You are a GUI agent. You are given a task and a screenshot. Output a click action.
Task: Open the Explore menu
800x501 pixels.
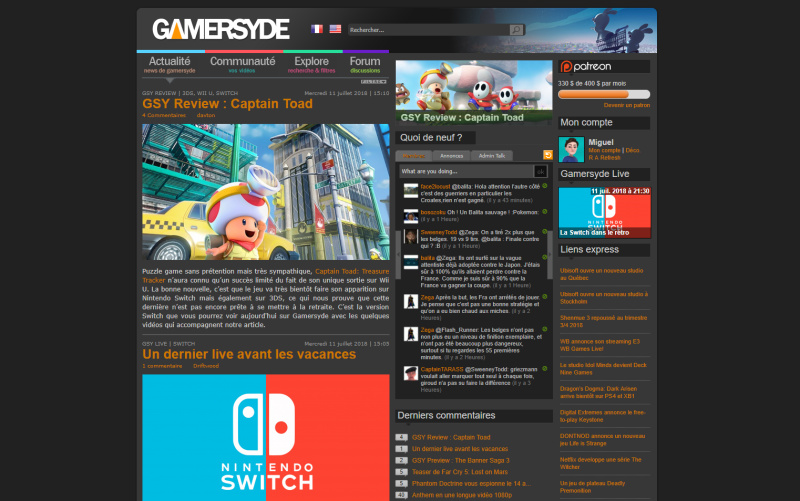(311, 64)
